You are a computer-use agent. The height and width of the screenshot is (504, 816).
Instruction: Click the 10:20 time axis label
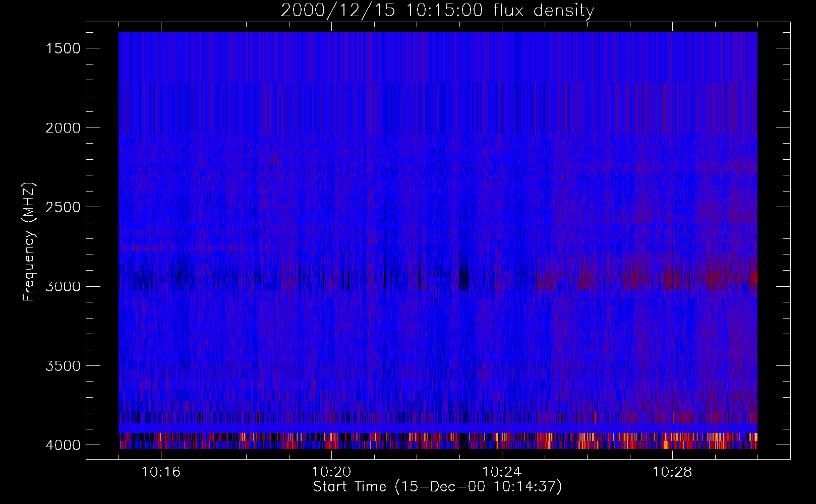331,472
